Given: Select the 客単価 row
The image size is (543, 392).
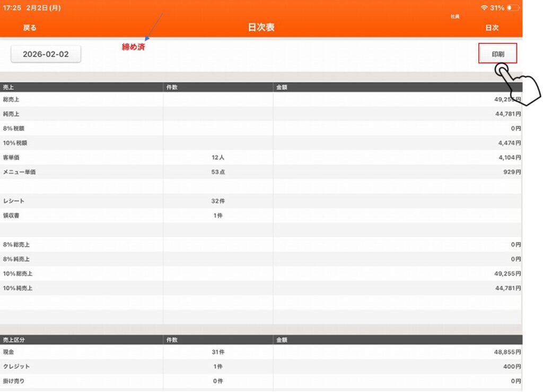Looking at the screenshot, I should 261,158.
